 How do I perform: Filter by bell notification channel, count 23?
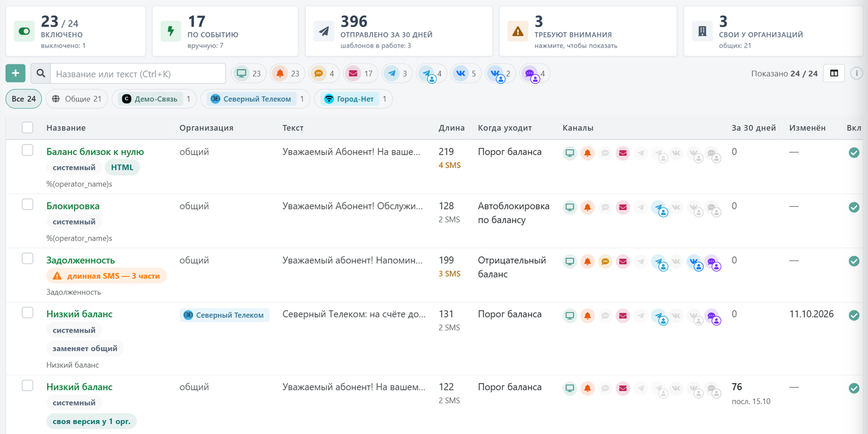point(288,73)
